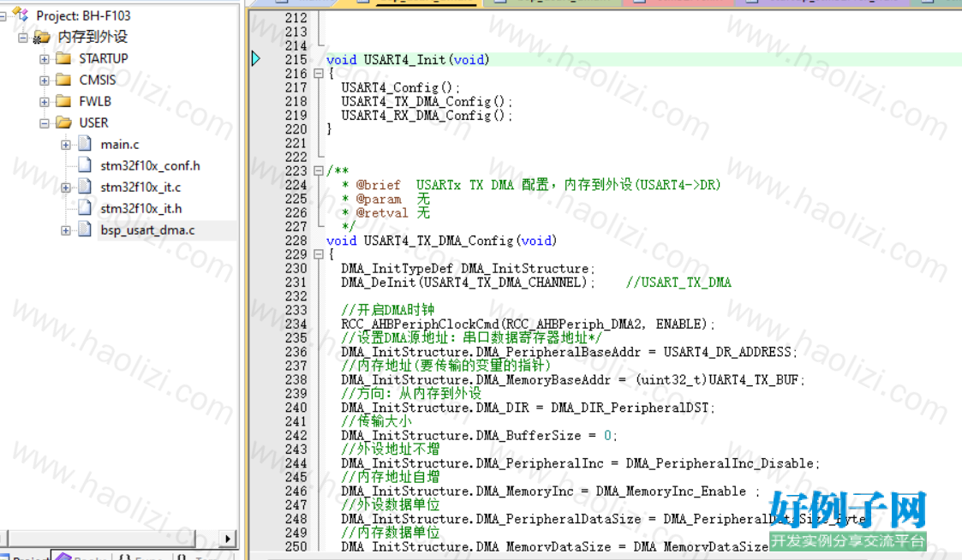Screen dimensions: 962x560
Task: Expand the STARTUP group
Action: (45, 59)
